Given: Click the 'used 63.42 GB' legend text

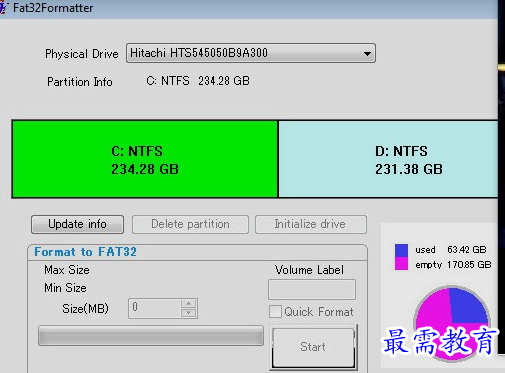Looking at the screenshot, I should [x=451, y=250].
